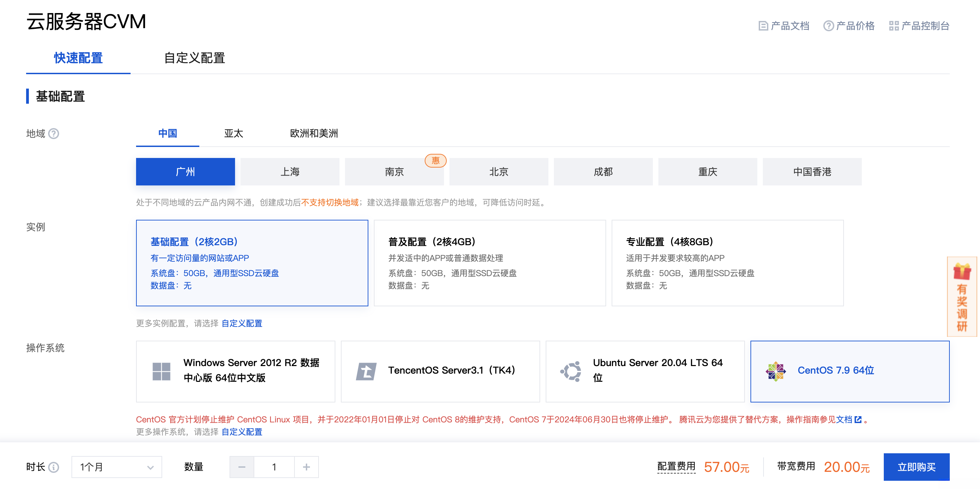
Task: Increase quantity with plus button
Action: point(306,467)
